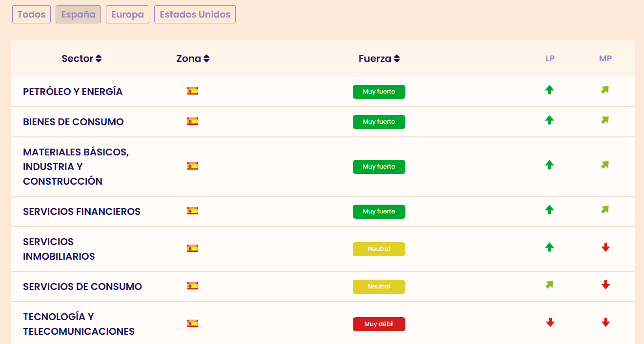
Task: Sort table by Fuerza column
Action: (379, 58)
